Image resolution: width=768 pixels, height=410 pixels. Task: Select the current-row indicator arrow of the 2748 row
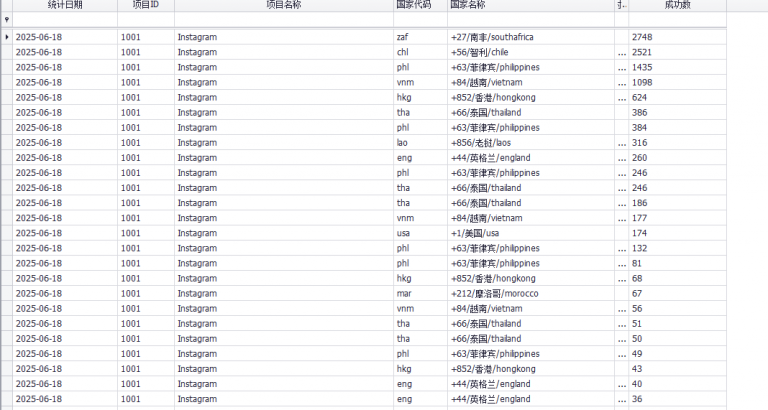[6, 37]
